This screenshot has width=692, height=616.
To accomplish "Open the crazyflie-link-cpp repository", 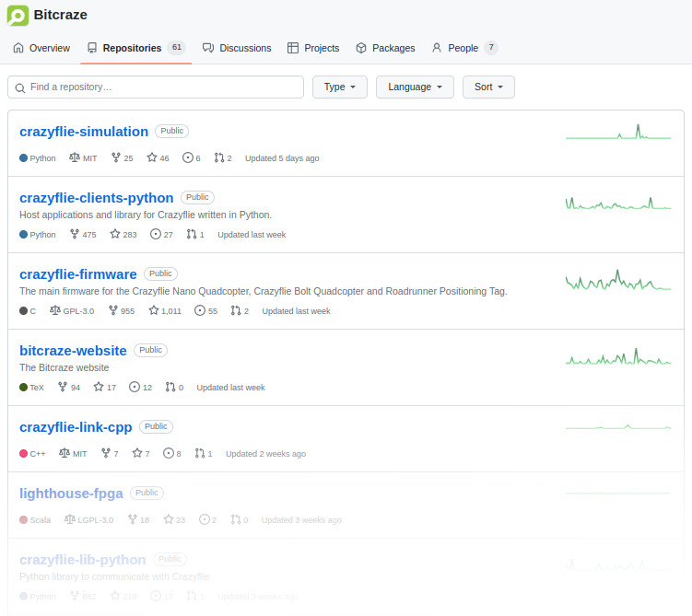I will point(76,427).
